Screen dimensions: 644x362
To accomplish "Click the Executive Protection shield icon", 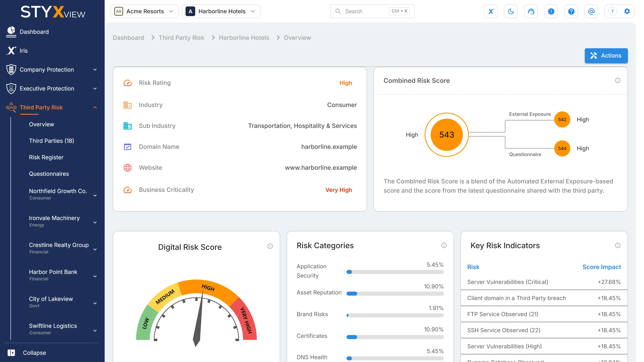I will pyautogui.click(x=11, y=88).
